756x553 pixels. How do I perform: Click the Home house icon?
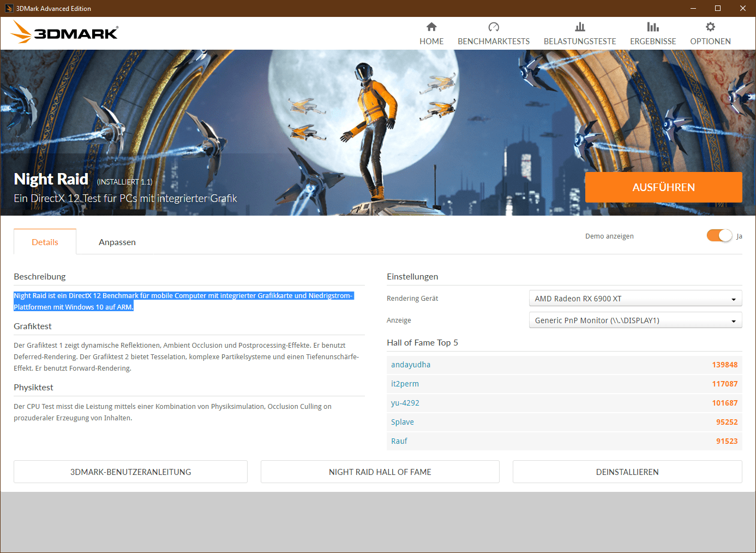pos(431,27)
